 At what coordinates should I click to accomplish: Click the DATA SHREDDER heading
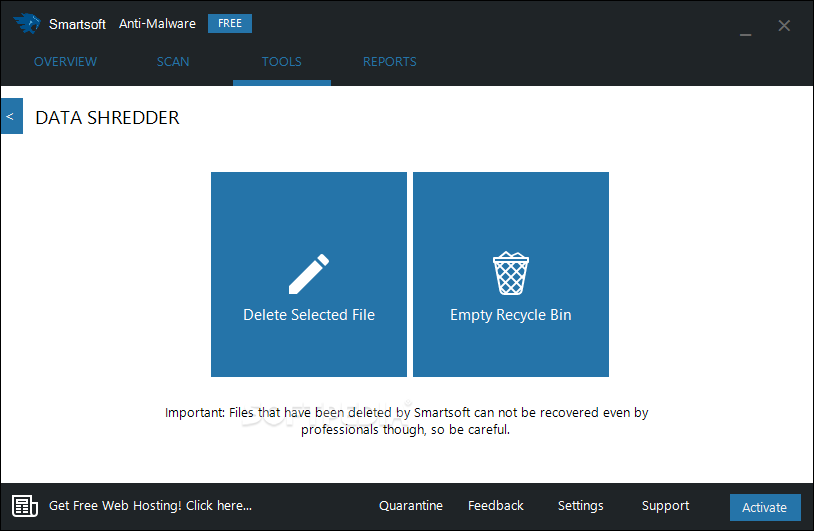tap(107, 118)
